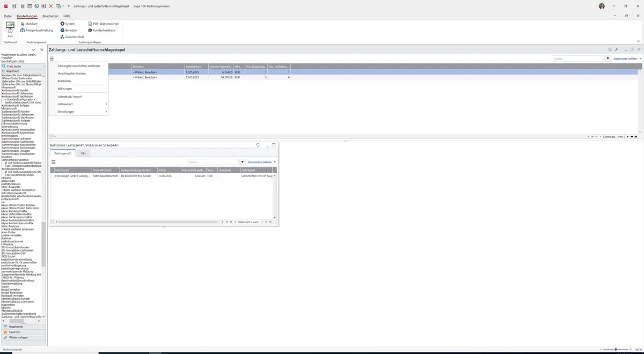Viewport: 644px width, 354px height.
Task: Choose Vorschlagsliste löschen in the menu
Action: (79, 73)
